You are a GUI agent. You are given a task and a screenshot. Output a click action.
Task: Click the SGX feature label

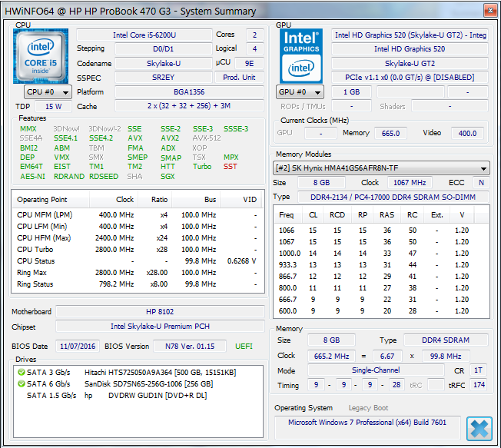point(168,177)
